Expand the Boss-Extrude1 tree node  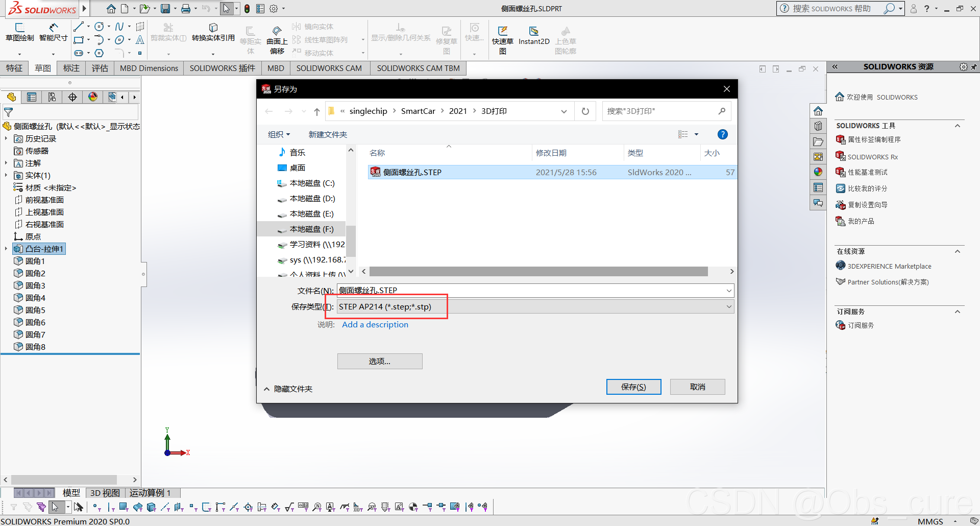[6, 249]
